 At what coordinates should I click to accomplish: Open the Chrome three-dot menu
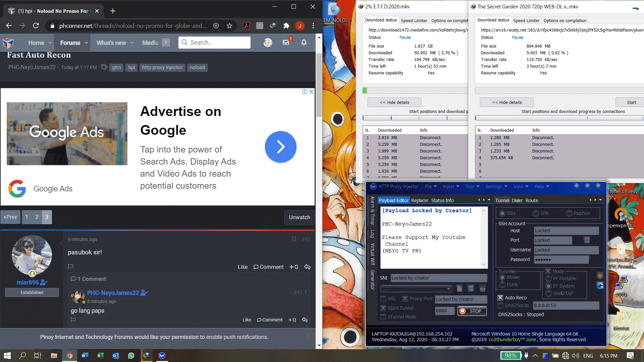[x=313, y=25]
